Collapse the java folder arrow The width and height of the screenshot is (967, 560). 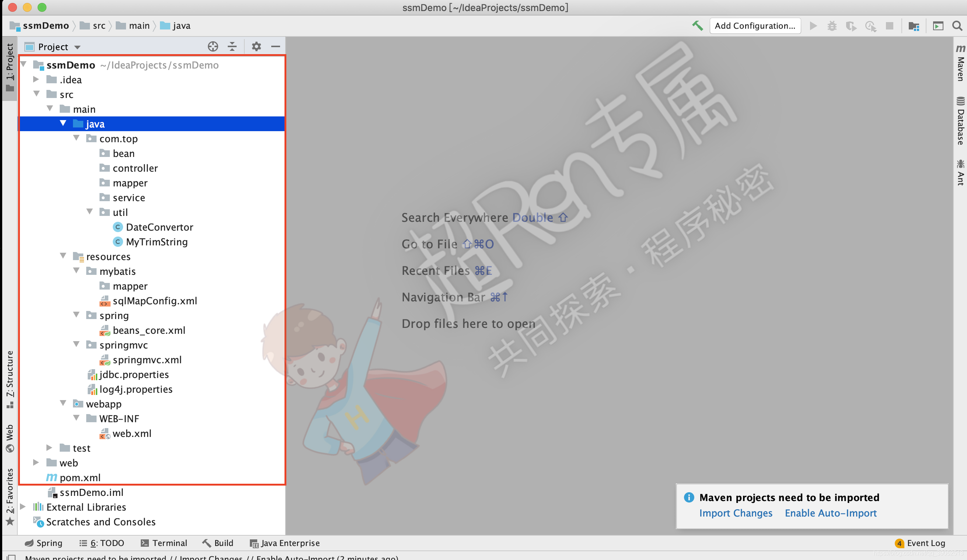pos(63,123)
